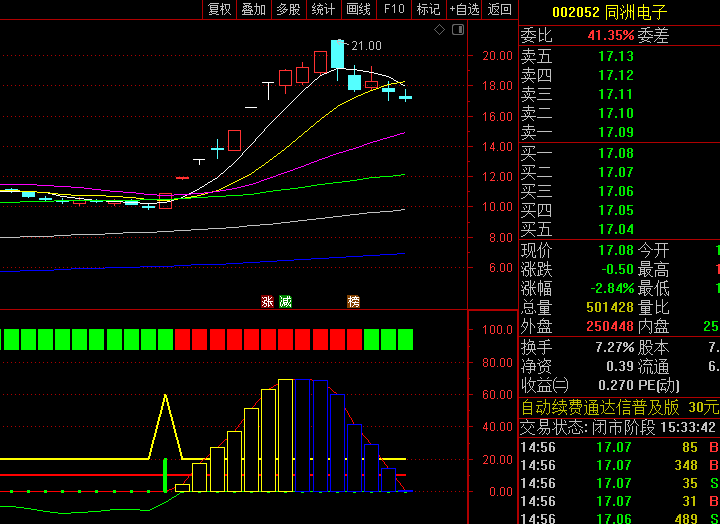Click the green 减 marker icon
This screenshot has width=720, height=524.
click(285, 301)
